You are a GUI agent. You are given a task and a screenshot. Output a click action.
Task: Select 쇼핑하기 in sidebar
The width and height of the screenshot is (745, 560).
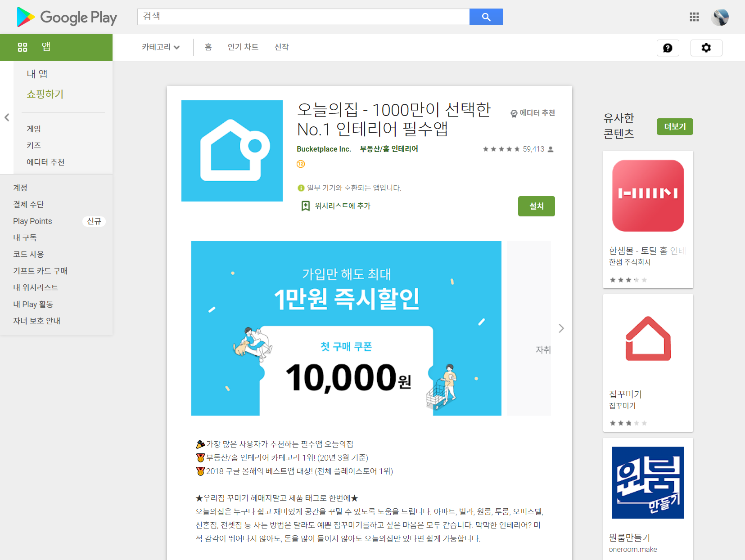(x=45, y=94)
